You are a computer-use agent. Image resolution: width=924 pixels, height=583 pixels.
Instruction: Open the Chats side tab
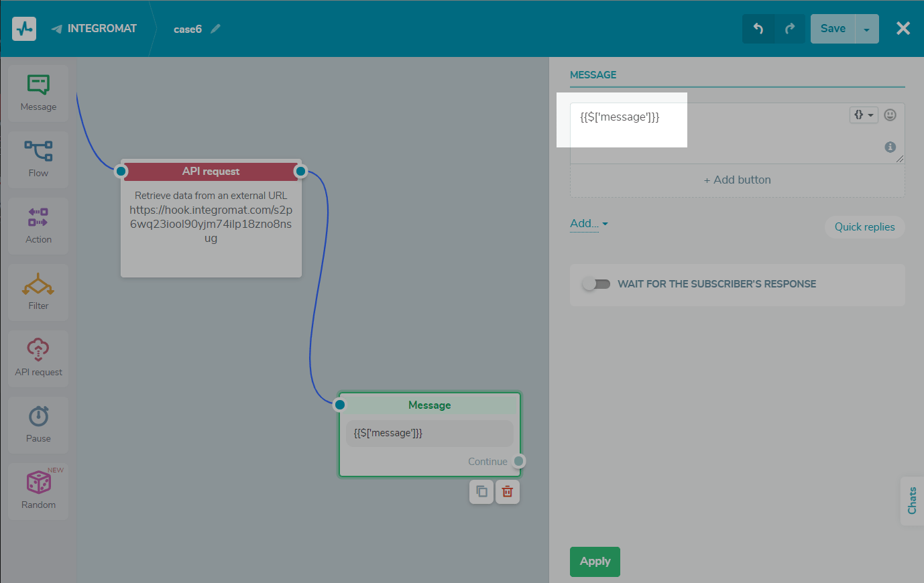912,501
